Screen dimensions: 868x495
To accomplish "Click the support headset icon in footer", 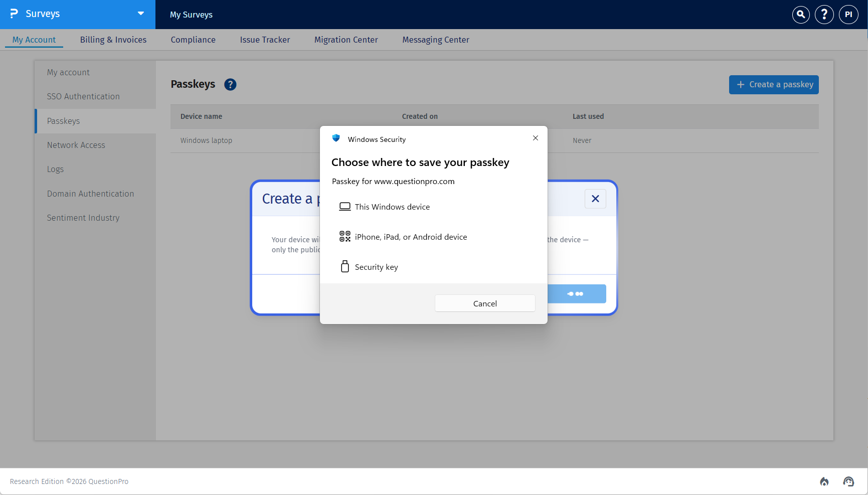I will 848,481.
